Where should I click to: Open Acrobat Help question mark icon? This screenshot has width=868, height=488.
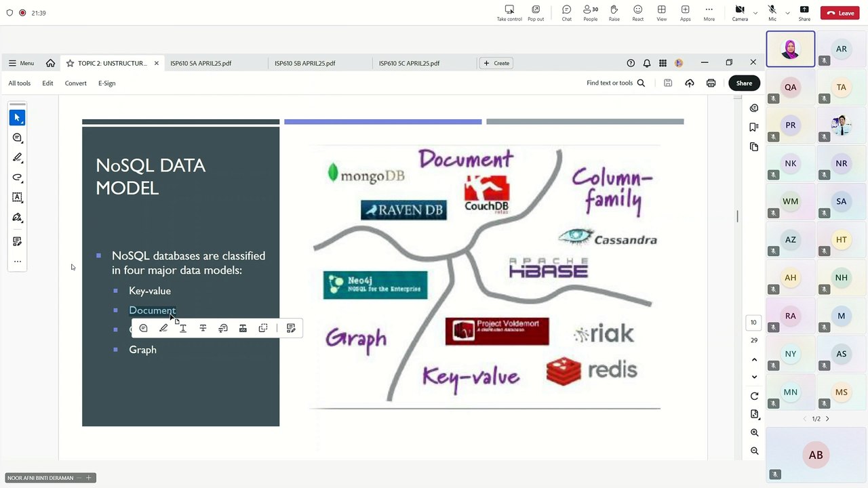point(631,63)
